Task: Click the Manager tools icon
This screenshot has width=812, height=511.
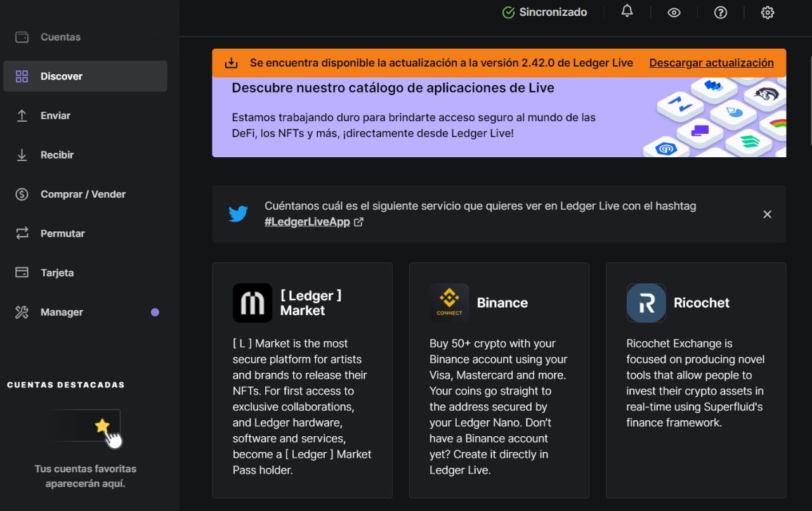Action: click(22, 312)
